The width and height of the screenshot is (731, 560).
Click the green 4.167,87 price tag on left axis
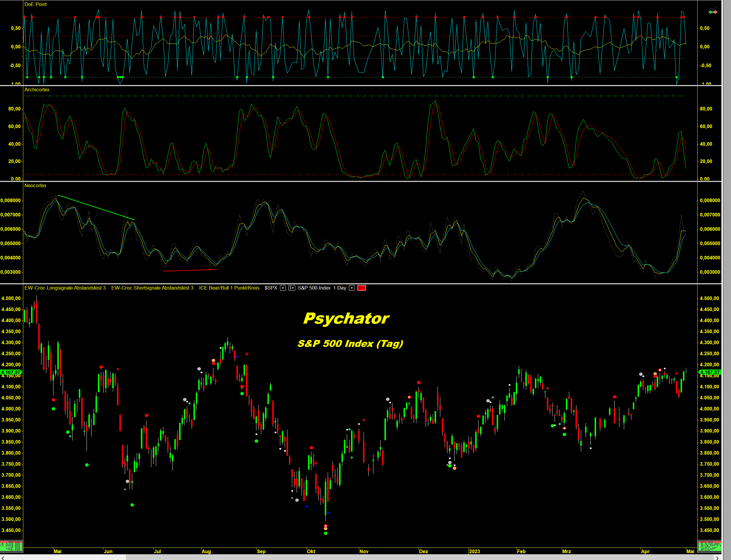(x=11, y=372)
